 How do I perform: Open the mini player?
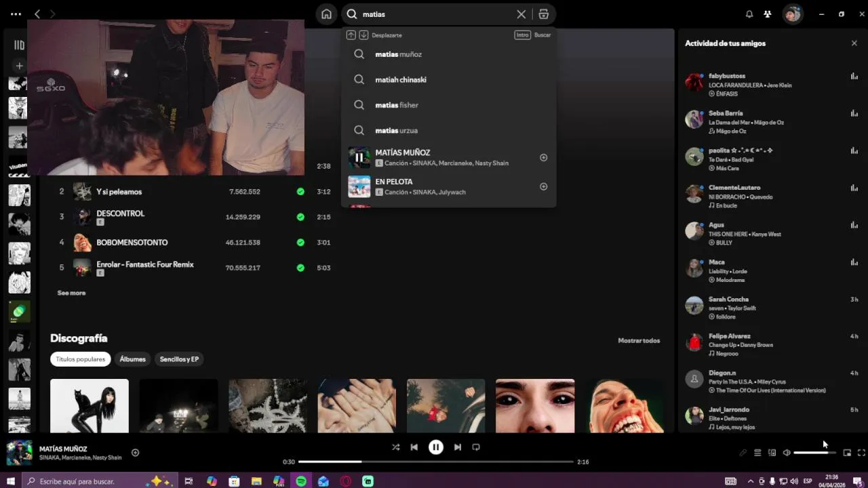[x=847, y=453]
